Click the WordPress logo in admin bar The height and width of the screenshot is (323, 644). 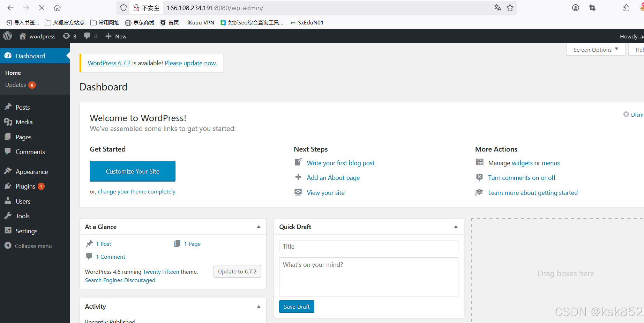8,36
